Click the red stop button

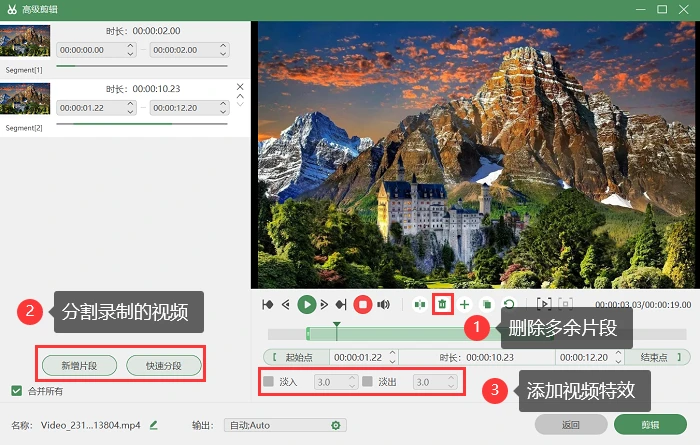pyautogui.click(x=362, y=305)
